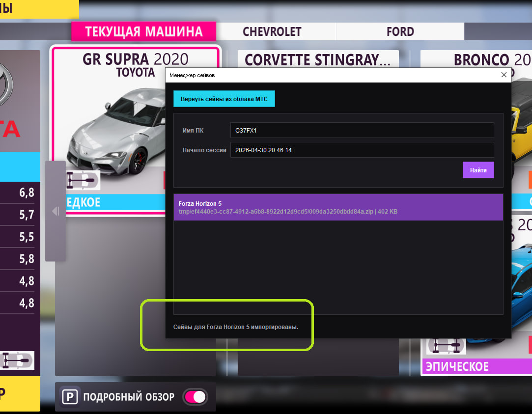Click the Менеджер сейвов title text

192,75
